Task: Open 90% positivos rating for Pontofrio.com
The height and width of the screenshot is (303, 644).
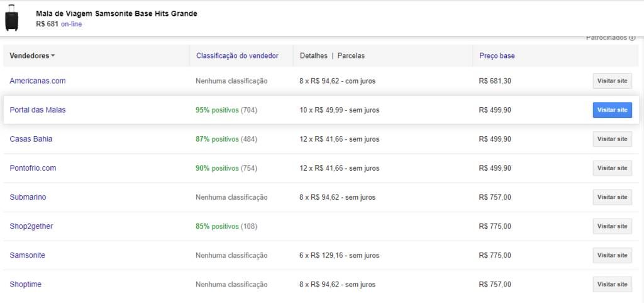Action: pyautogui.click(x=217, y=168)
